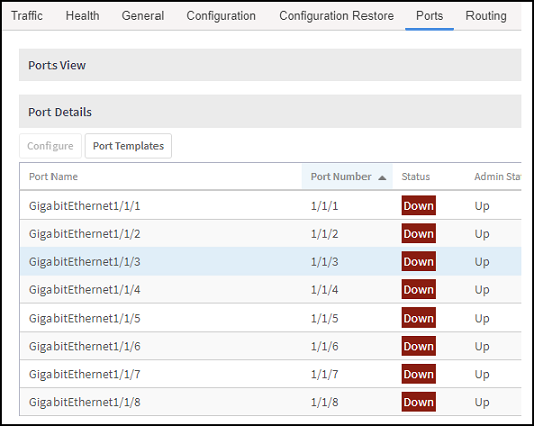Select row GigabitEthernet1/1/3

coord(270,262)
